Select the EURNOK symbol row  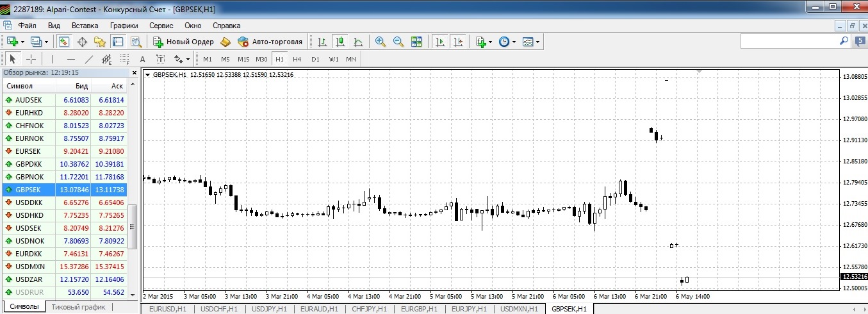coord(64,138)
